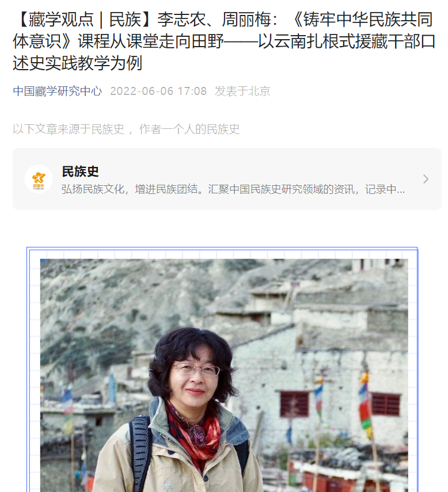Click the 以下文章来源于民族史 source notice
Viewport: 448px width, 492px height.
coord(69,129)
